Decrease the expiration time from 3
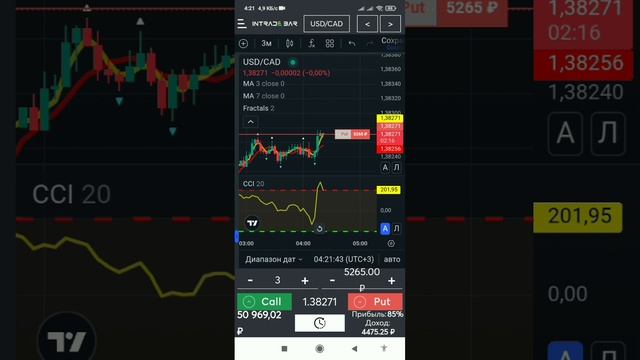640x360 pixels. [250, 280]
